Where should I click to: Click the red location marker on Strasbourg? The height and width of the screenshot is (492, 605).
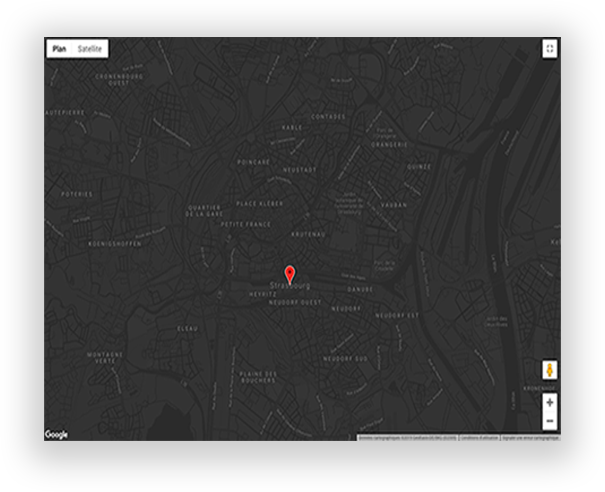tap(290, 275)
